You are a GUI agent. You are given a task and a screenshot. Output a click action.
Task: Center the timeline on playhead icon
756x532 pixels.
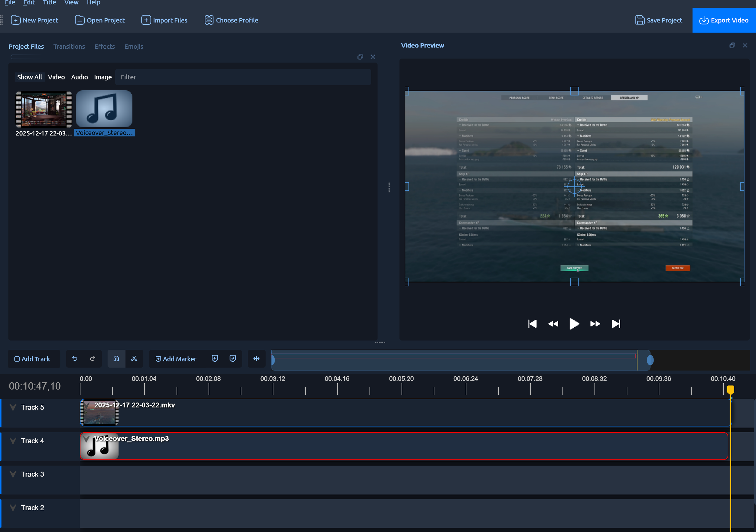256,358
